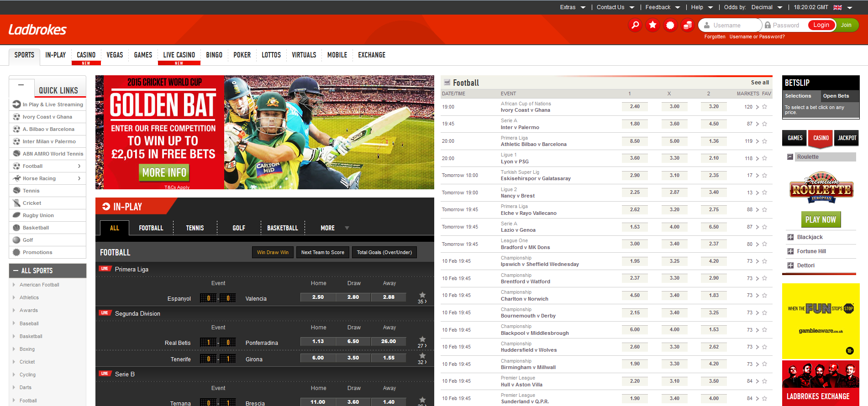Favourite Elche v Rayo Vallecano with star
868x406 pixels.
[764, 210]
